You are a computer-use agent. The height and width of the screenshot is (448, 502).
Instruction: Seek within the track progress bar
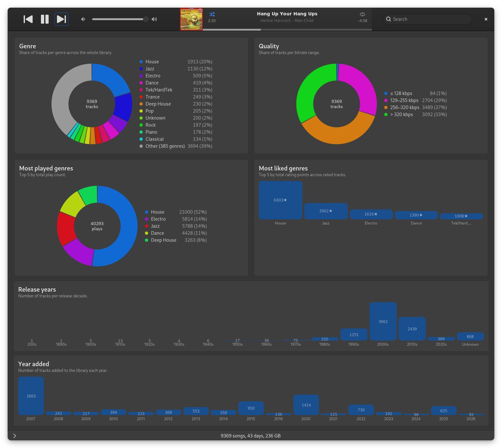click(287, 30)
